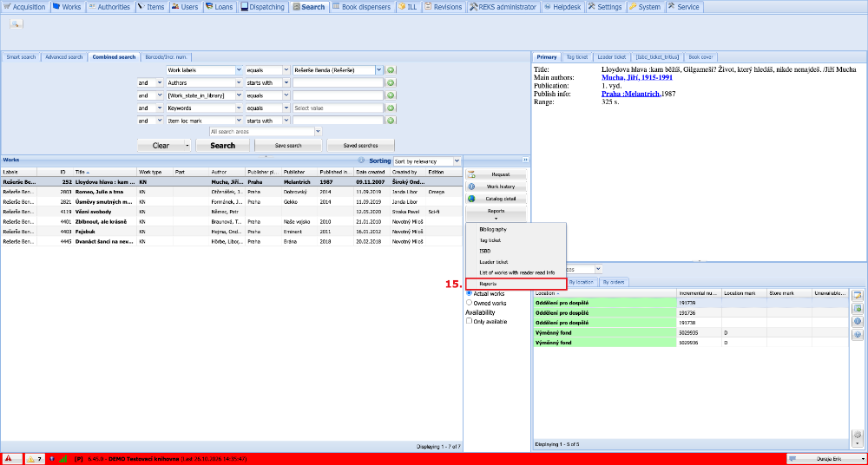Open the Clear button's arrow menu
Viewport: 868px width, 465px height.
click(187, 146)
